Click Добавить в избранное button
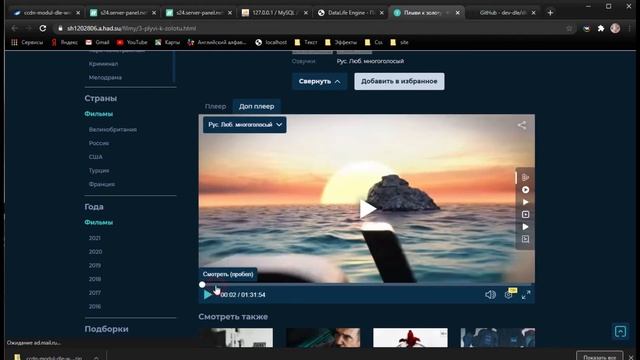Image resolution: width=640 pixels, height=360 pixels. pos(399,81)
